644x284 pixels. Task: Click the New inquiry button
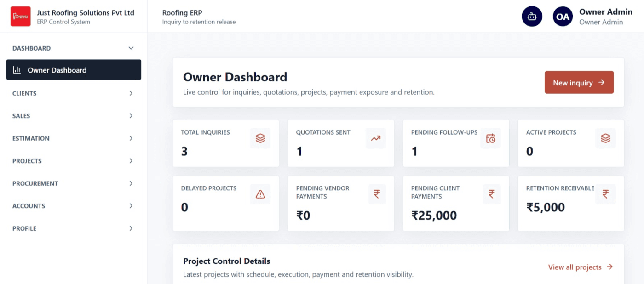click(x=579, y=83)
